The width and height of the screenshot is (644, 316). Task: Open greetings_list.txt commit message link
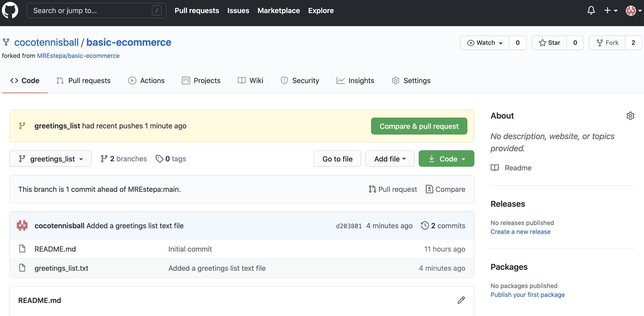tap(217, 268)
